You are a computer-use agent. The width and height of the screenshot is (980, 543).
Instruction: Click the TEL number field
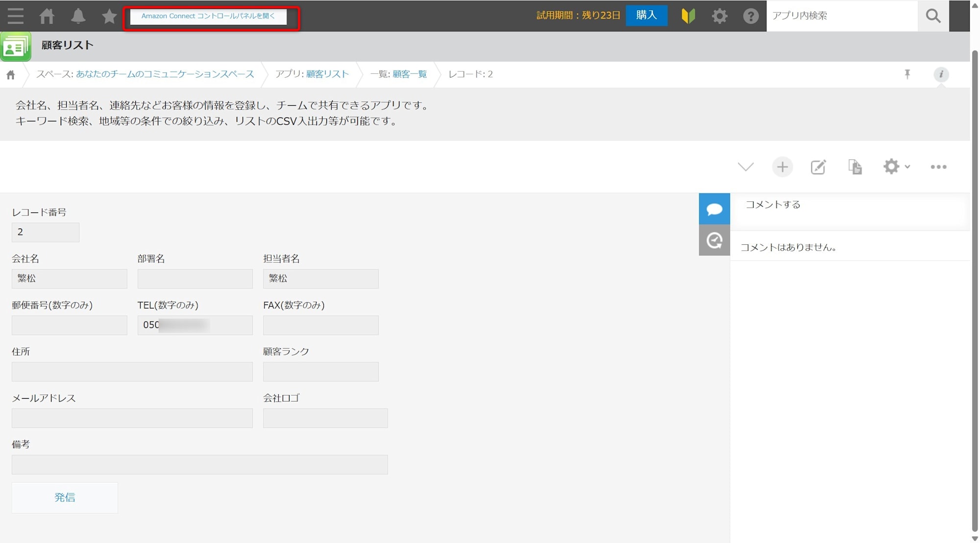click(195, 325)
